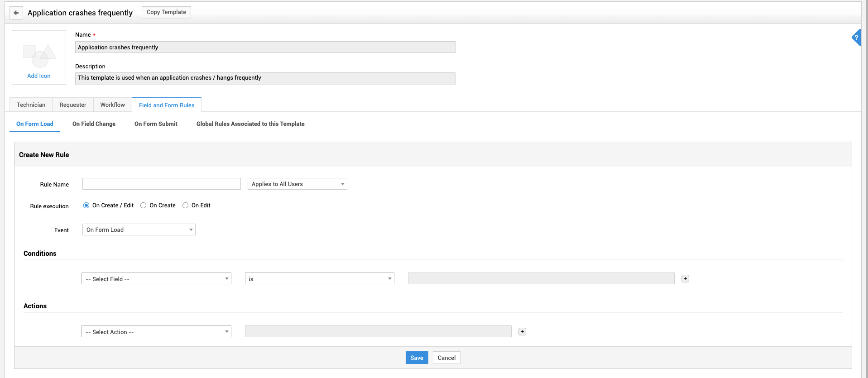This screenshot has height=378, width=868.
Task: Click the template icon placeholder image
Action: [39, 56]
